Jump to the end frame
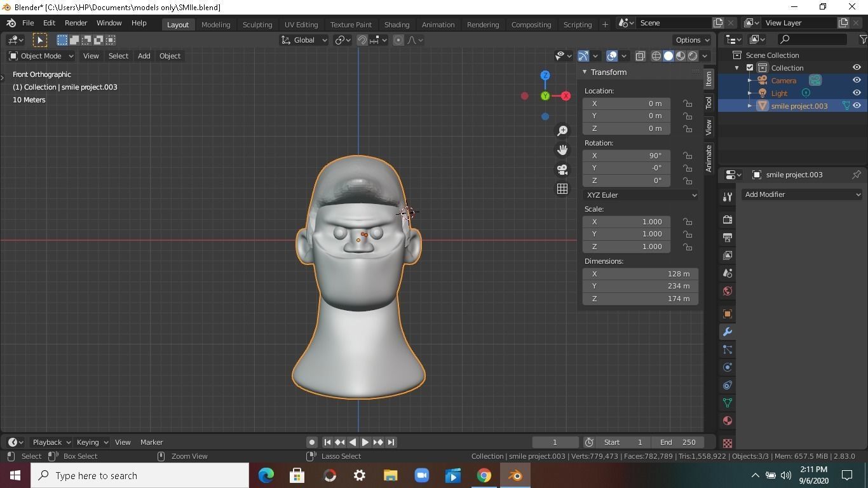This screenshot has height=488, width=868. point(391,442)
